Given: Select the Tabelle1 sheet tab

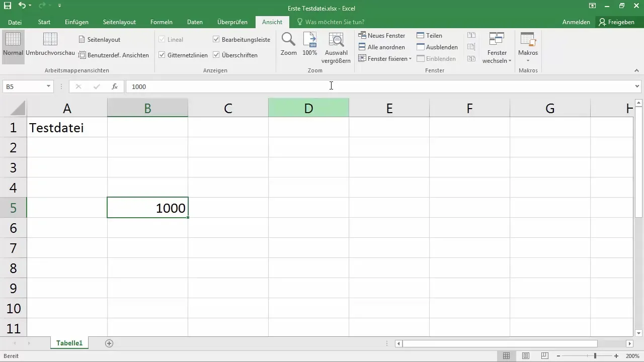Looking at the screenshot, I should (69, 343).
